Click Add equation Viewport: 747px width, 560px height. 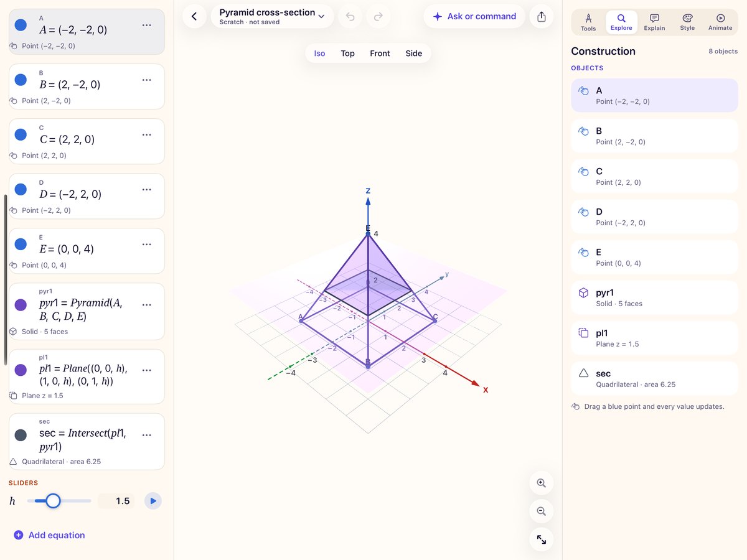[x=49, y=535]
